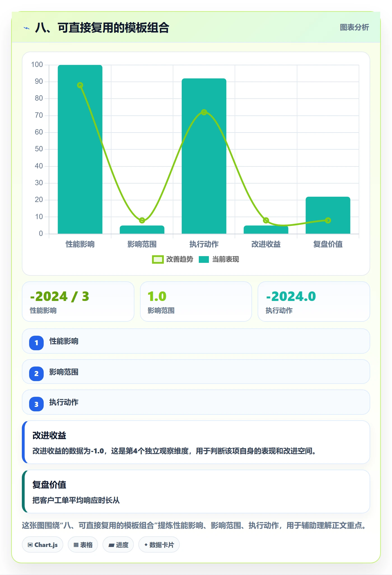Click the 图表分析 label in header
Viewport: 392px width, 575px height.
(x=354, y=27)
